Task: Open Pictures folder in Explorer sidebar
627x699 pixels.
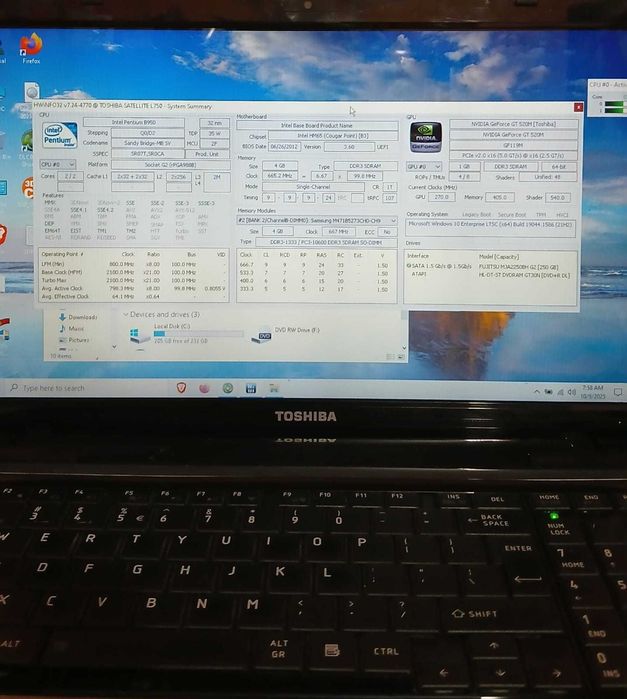Action: 74,340
